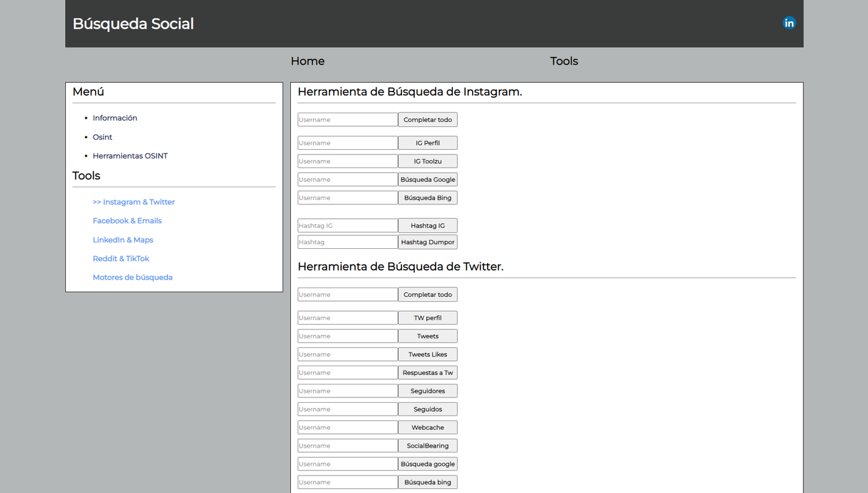Focus username field beside IG Toolzu

click(x=348, y=161)
